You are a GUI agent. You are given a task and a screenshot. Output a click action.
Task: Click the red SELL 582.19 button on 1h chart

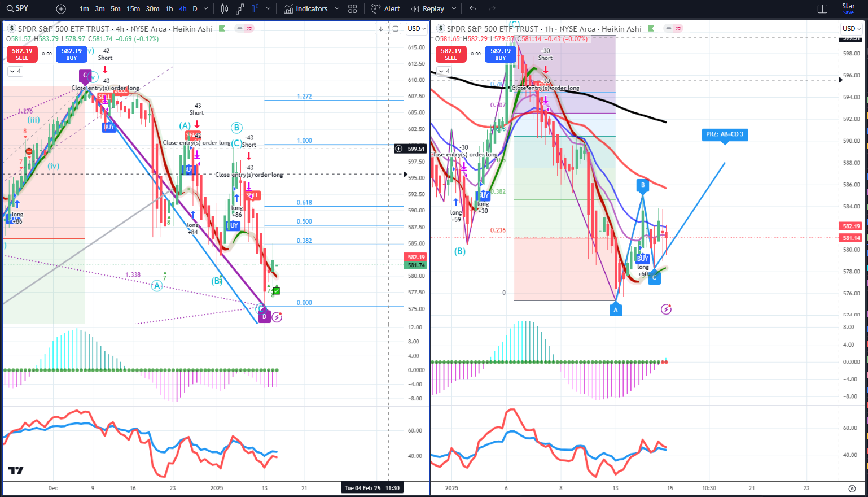pyautogui.click(x=451, y=54)
